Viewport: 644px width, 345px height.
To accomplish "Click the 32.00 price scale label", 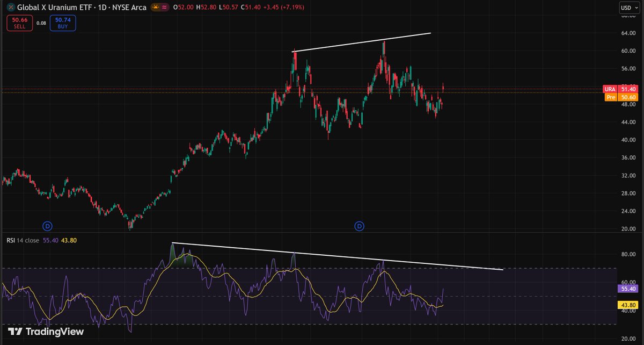I will coord(628,175).
